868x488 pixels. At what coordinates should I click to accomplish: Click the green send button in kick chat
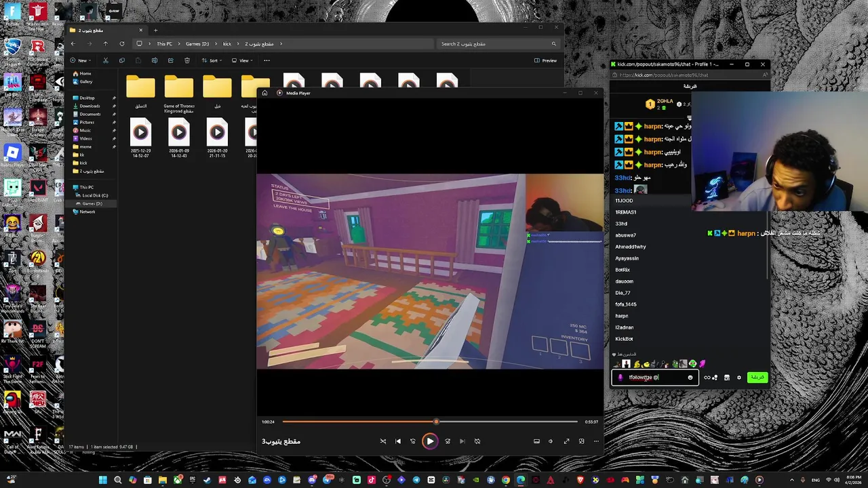point(757,377)
